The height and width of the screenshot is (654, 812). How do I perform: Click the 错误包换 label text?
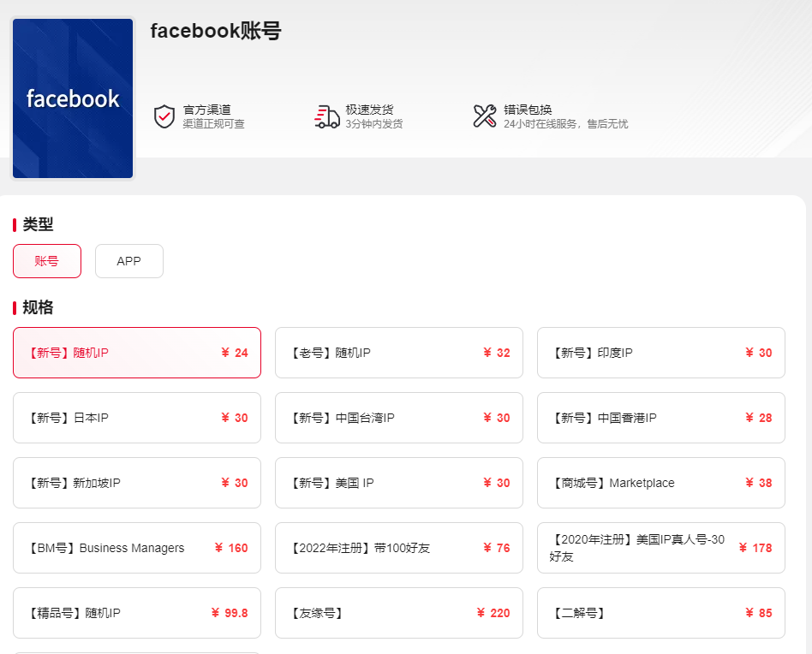tap(528, 110)
